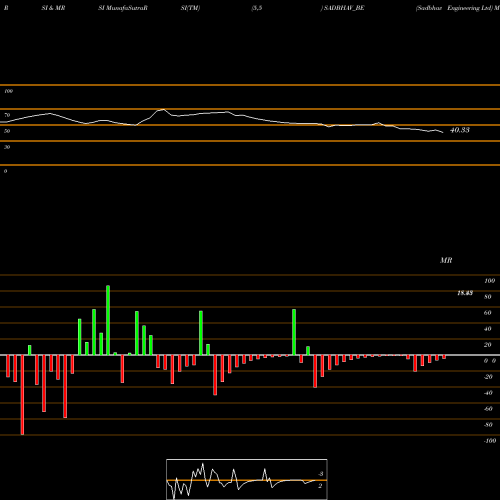The width and height of the screenshot is (500, 500).
Task: Click the MR value 18.48 label
Action: tap(465, 293)
